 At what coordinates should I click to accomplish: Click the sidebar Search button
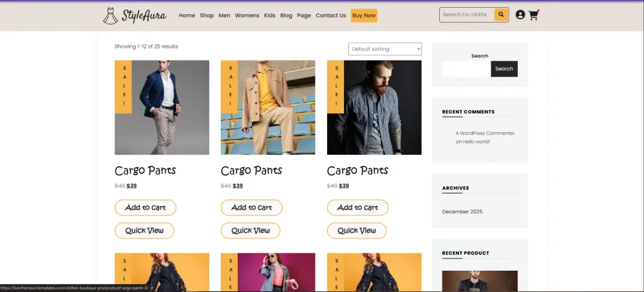coord(504,69)
